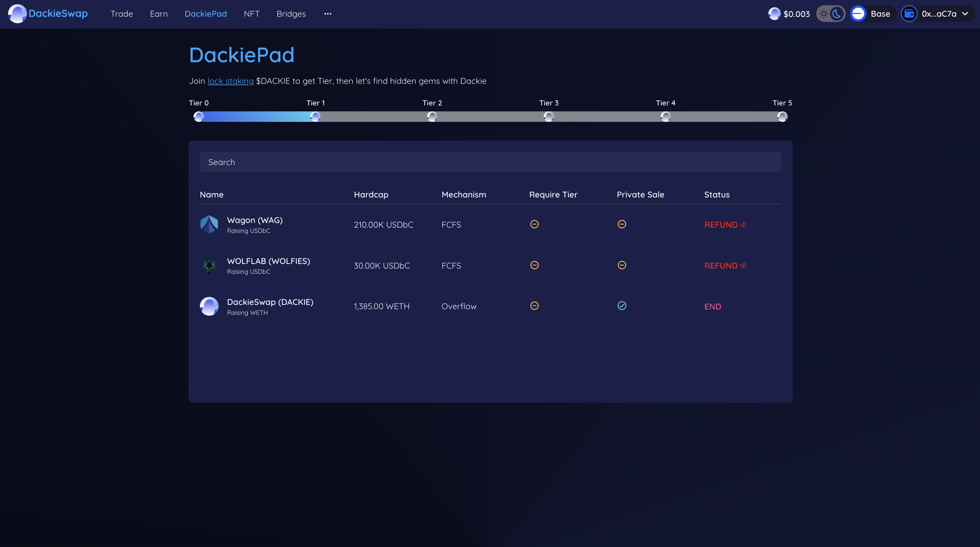The image size is (980, 547).
Task: Click the refund icon beside Wagon's REFUND
Action: 743,224
